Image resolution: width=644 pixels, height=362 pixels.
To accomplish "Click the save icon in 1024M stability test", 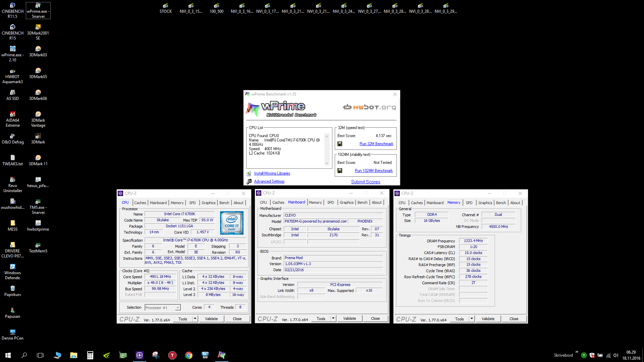I will tap(340, 171).
